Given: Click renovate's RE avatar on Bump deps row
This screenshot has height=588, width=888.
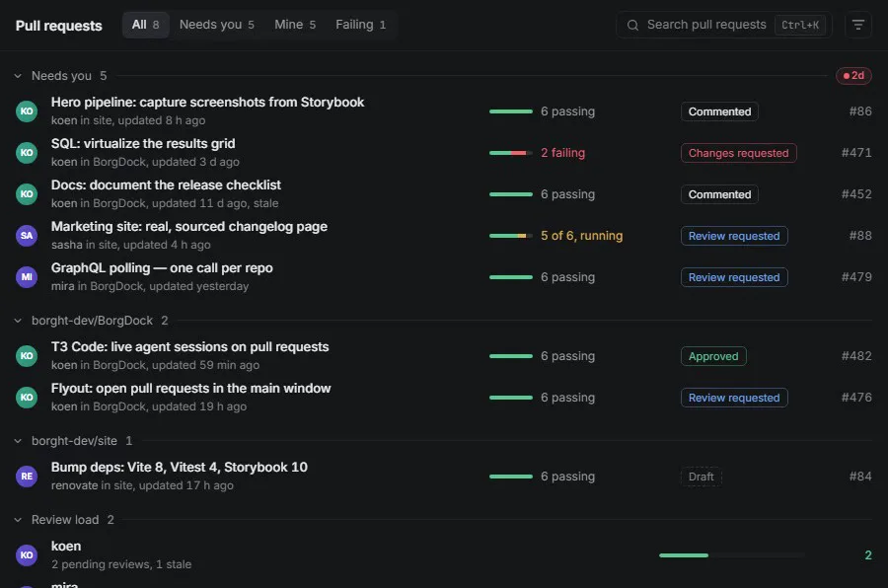Looking at the screenshot, I should (27, 476).
